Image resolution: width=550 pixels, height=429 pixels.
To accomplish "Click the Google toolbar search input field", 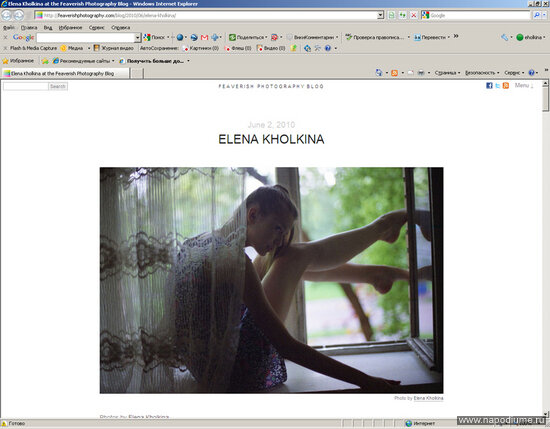I will (86, 37).
